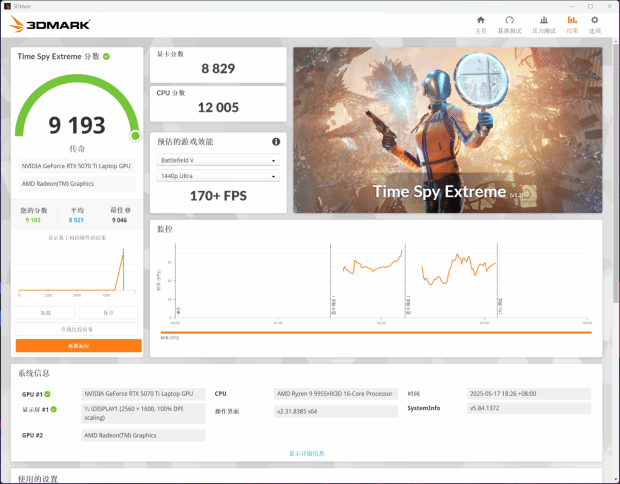Click the score distribution chart green line

coord(123,269)
